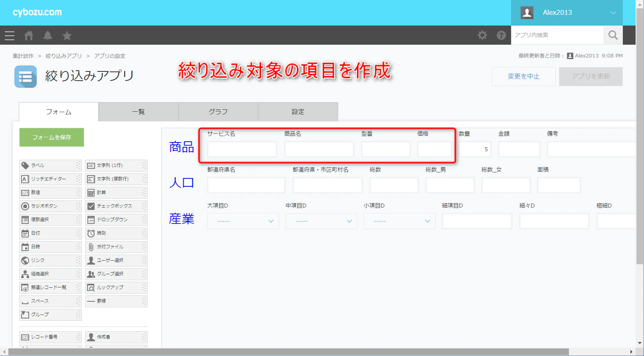Switch to the 一覧 tab
Image resolution: width=644 pixels, height=356 pixels.
tap(139, 112)
